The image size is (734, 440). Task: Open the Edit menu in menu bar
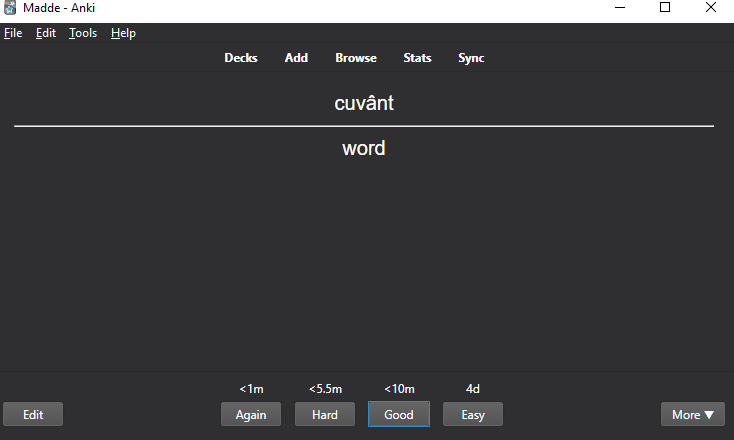click(x=46, y=33)
